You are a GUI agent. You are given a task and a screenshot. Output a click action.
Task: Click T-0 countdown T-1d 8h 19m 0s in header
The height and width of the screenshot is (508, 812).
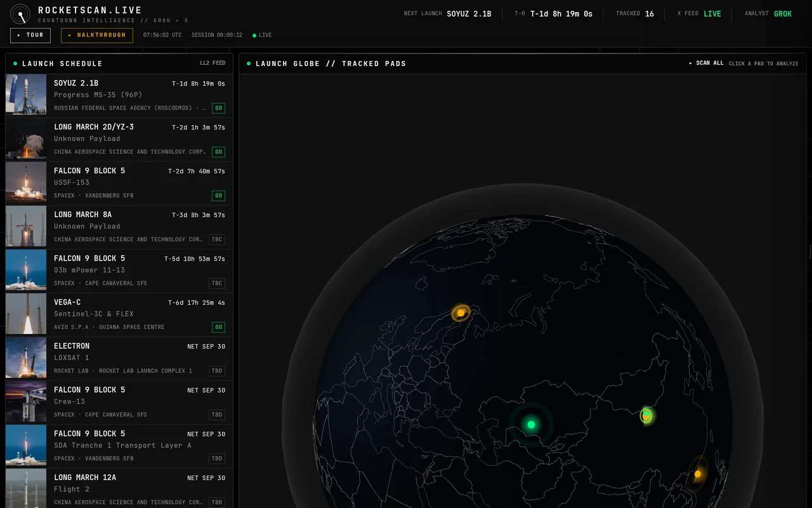click(561, 13)
